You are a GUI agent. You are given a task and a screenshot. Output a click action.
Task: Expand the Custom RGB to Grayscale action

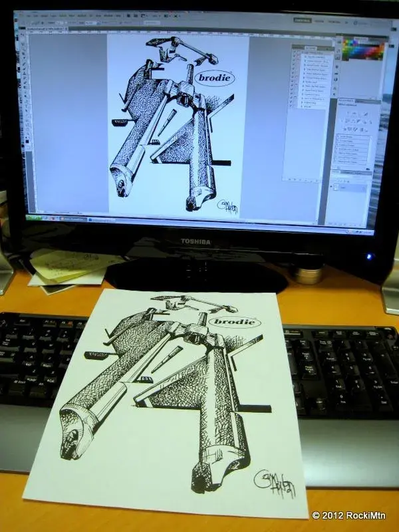[x=304, y=78]
